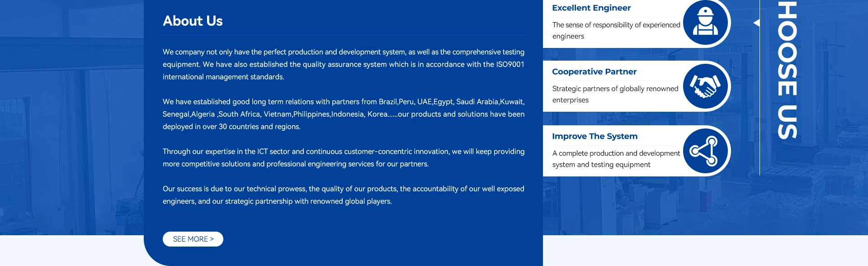Viewport: 868px width, 266px height.
Task: Click the vertical CHOOSE US text
Action: click(787, 70)
